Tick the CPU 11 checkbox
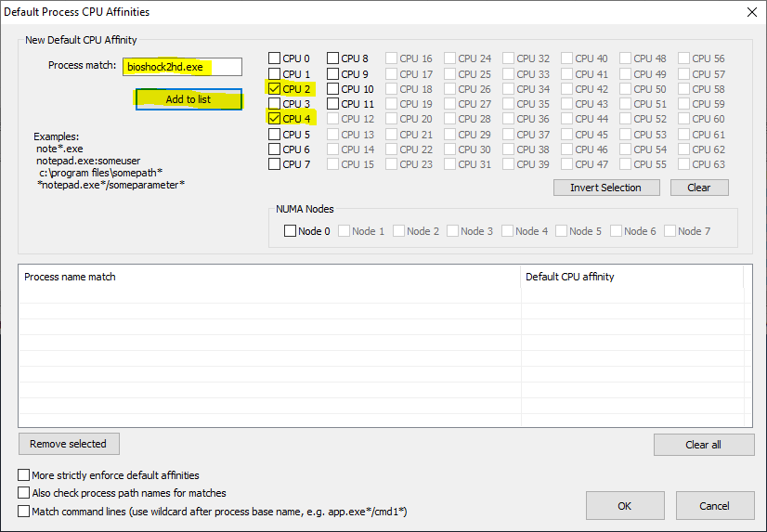Screen dimensions: 767x532 point(333,104)
